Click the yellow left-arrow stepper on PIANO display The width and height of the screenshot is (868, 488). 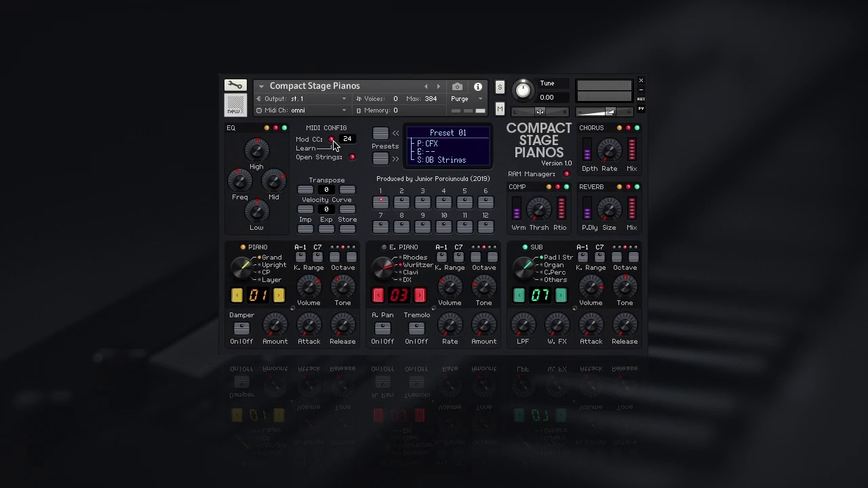point(237,295)
